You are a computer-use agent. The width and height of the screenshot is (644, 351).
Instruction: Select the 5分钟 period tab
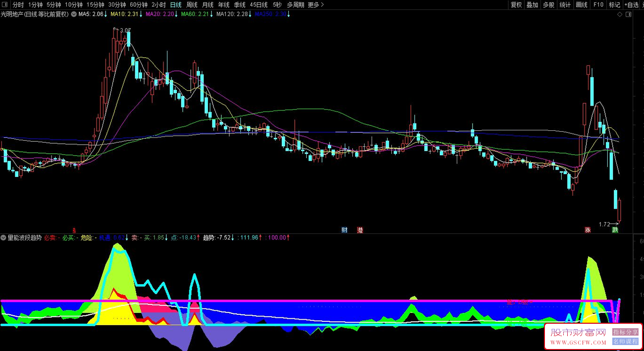[54, 4]
